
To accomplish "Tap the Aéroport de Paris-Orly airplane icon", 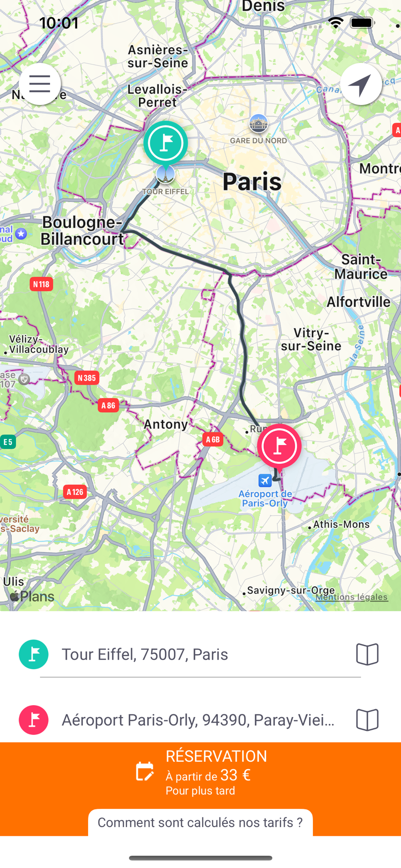I will 265,480.
